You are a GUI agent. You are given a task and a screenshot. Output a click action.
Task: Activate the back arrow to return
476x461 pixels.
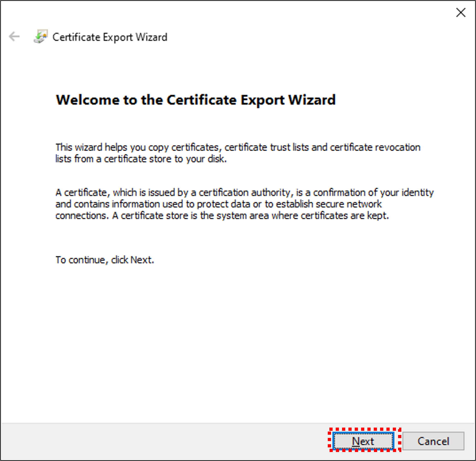click(14, 37)
